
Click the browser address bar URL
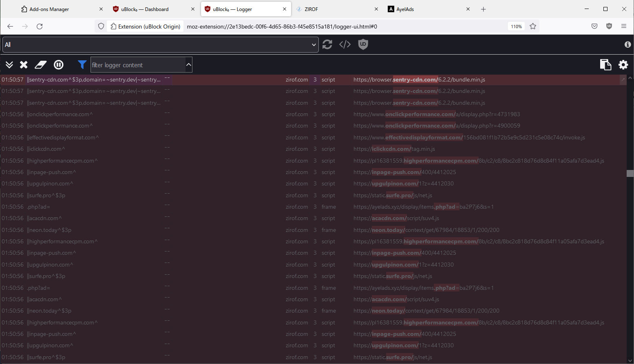click(x=282, y=26)
